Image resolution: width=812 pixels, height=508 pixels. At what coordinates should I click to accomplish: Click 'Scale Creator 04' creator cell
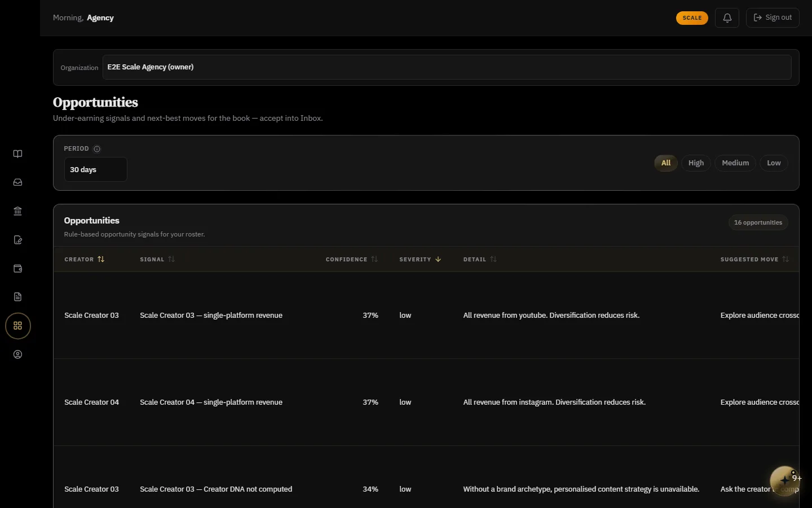91,402
